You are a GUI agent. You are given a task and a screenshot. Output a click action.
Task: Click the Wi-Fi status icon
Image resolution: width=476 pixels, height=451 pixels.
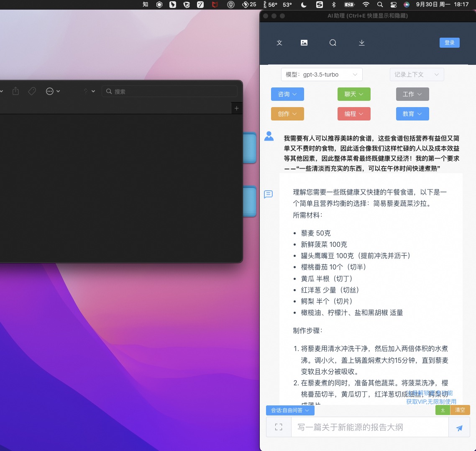click(366, 5)
